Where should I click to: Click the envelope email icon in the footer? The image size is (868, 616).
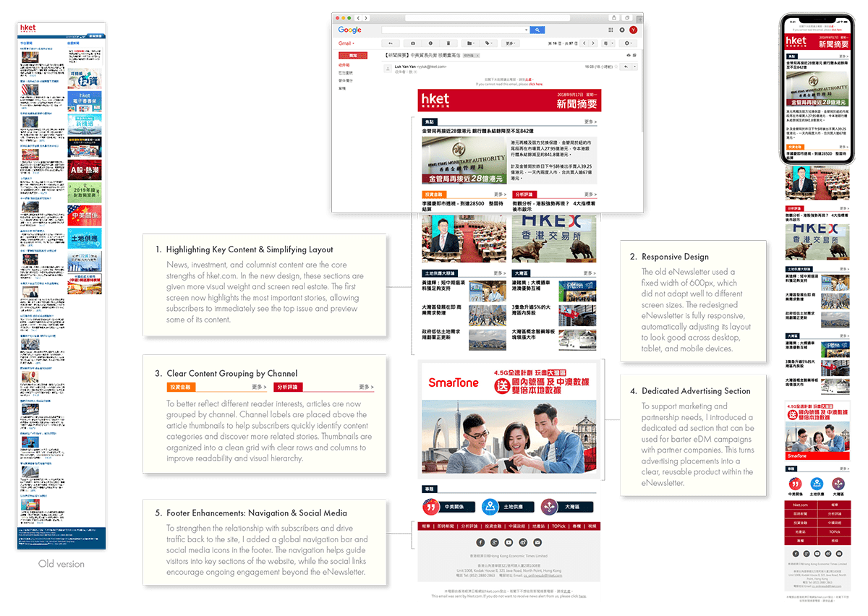[537, 542]
